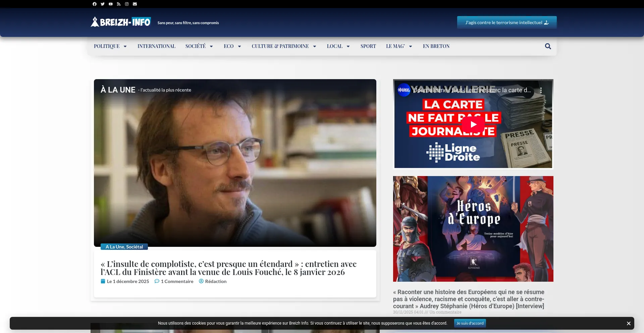
Task: Open the Héros d'Europe cover image
Action: tap(473, 229)
